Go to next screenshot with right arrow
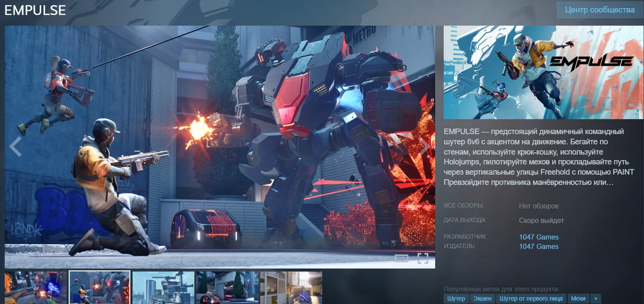 (x=425, y=147)
